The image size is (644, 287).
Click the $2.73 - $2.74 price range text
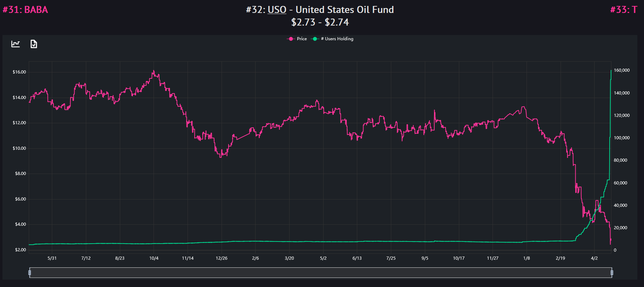[320, 22]
